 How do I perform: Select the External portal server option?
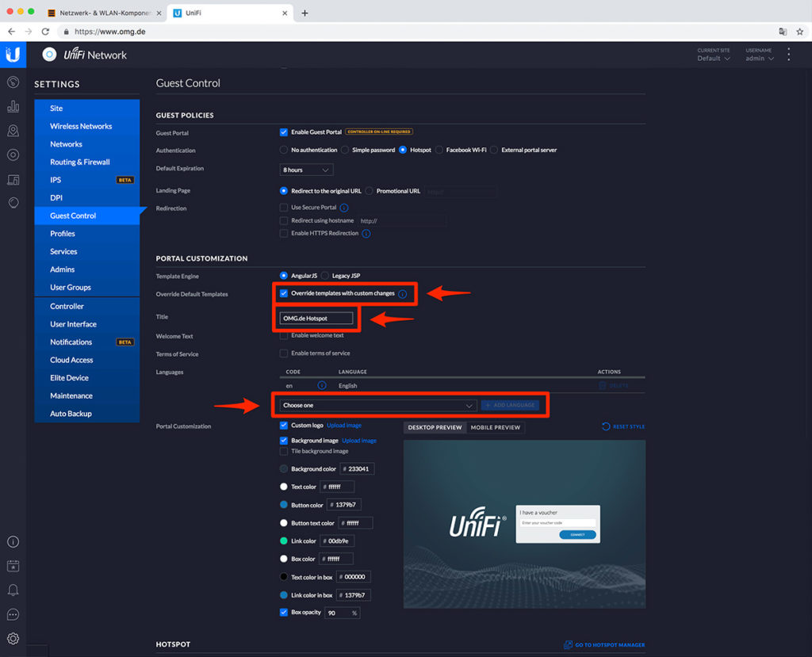tap(494, 150)
